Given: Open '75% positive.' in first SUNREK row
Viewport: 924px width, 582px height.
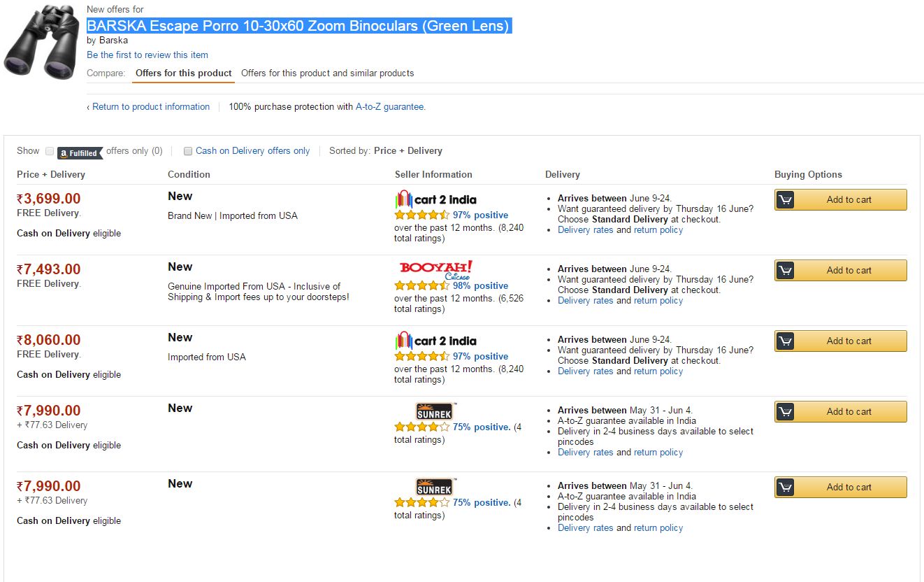Looking at the screenshot, I should point(482,427).
